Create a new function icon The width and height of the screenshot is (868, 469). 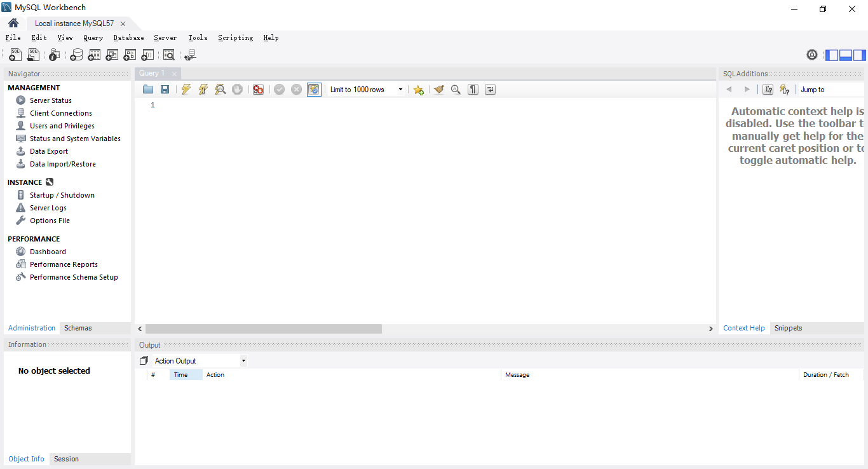[x=147, y=55]
